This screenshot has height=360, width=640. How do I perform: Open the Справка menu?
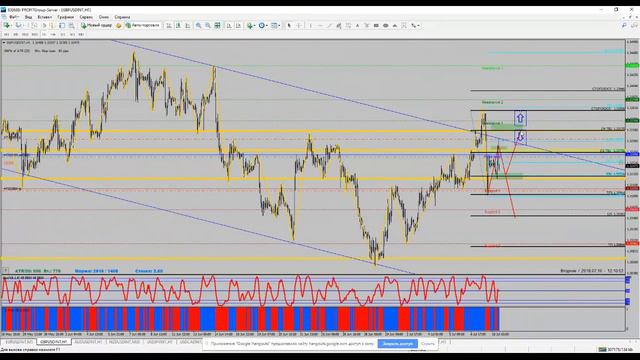(122, 17)
